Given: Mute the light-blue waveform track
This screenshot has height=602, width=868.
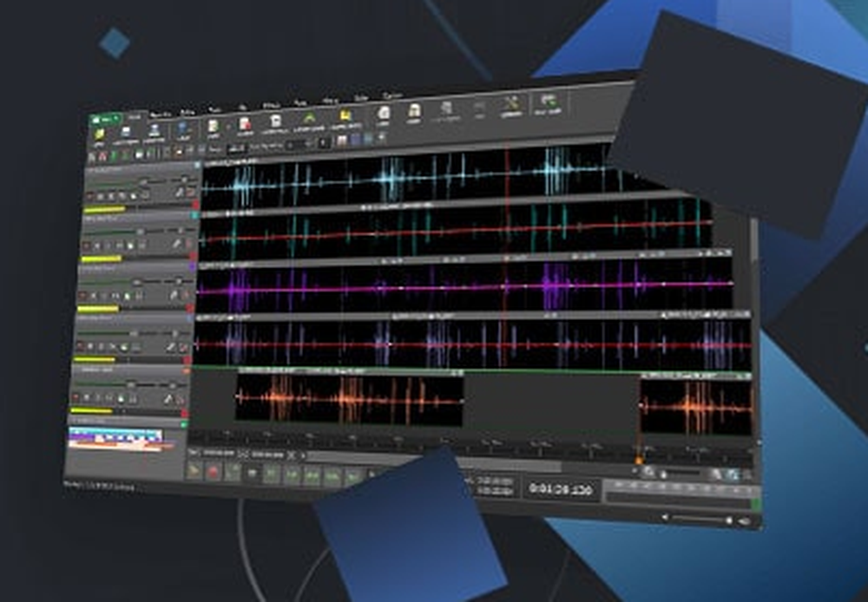Looking at the screenshot, I should point(101,196).
